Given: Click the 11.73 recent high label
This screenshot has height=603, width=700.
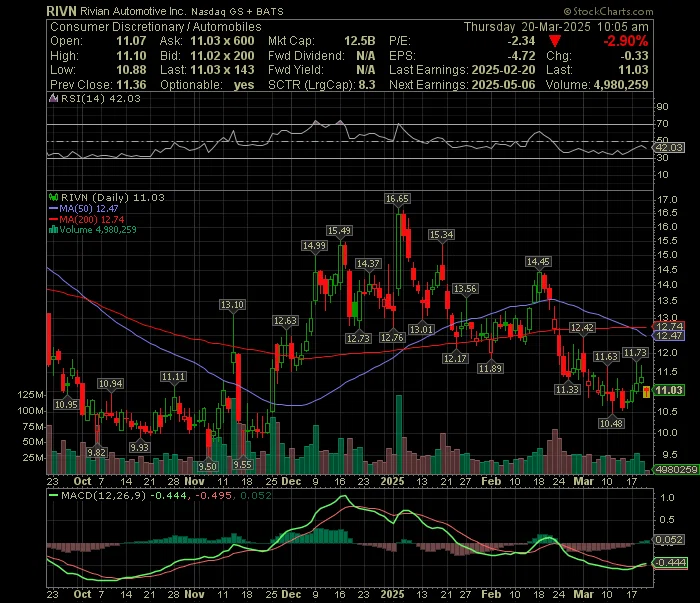Looking at the screenshot, I should [635, 353].
